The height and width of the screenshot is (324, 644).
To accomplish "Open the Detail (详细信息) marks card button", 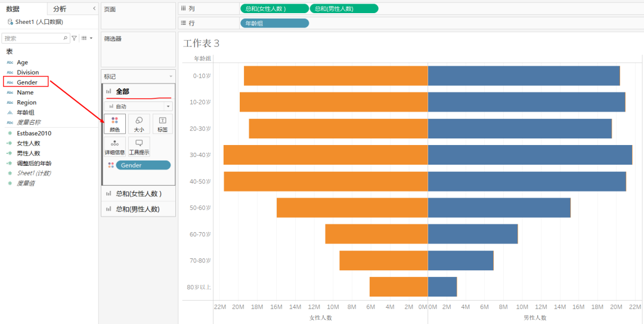I will (114, 147).
